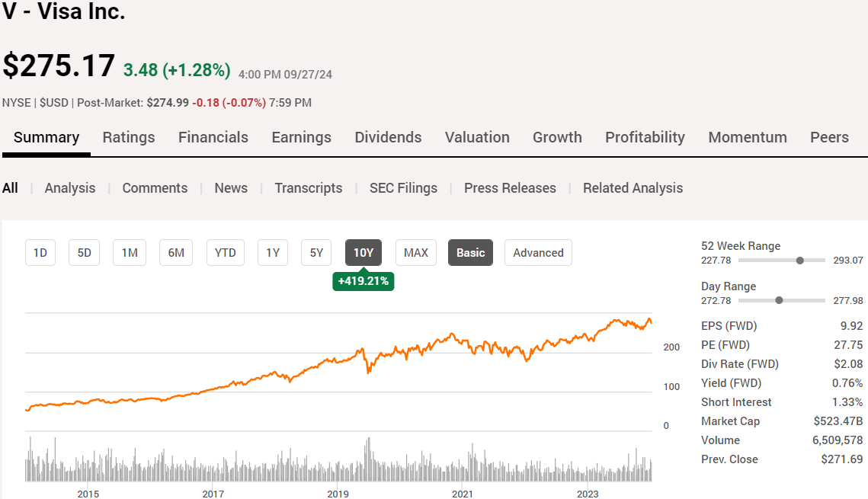The height and width of the screenshot is (499, 868).
Task: Click the 52-week low value 227.78
Action: [716, 260]
